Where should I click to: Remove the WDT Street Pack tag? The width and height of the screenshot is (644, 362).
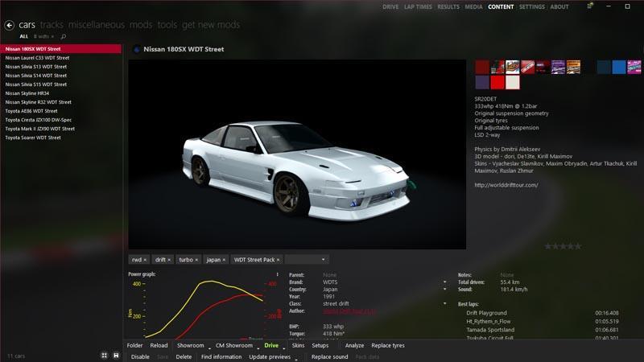tap(278, 260)
